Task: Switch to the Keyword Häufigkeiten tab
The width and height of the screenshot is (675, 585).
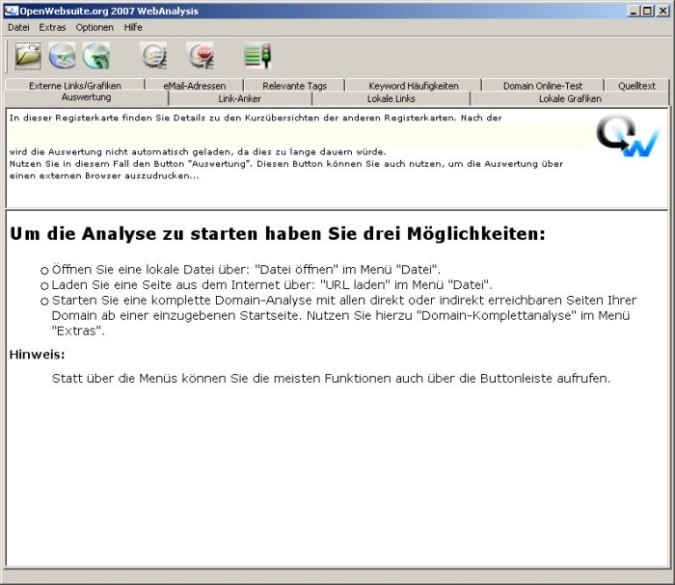Action: [413, 86]
